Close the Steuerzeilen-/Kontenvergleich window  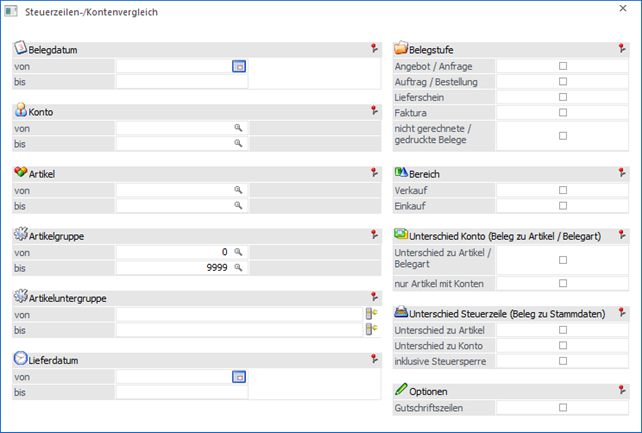click(624, 11)
